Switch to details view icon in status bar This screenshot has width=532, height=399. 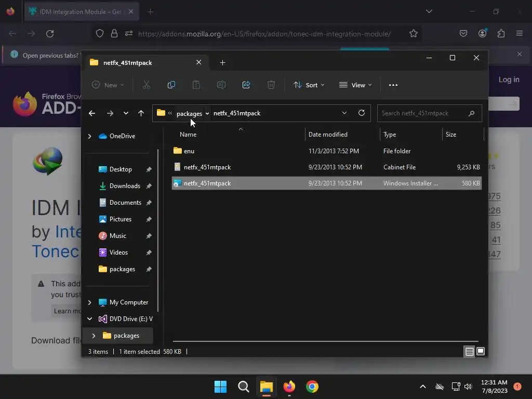pyautogui.click(x=469, y=352)
